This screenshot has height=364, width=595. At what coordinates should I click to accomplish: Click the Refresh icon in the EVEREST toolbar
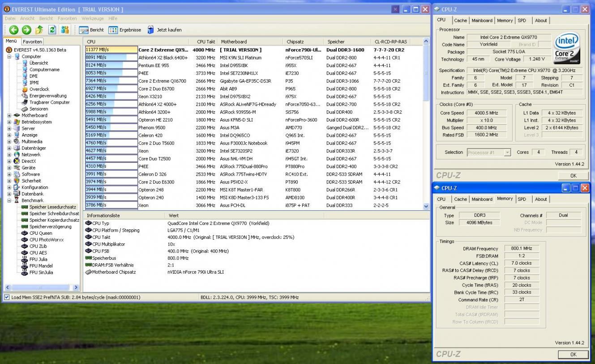[52, 30]
